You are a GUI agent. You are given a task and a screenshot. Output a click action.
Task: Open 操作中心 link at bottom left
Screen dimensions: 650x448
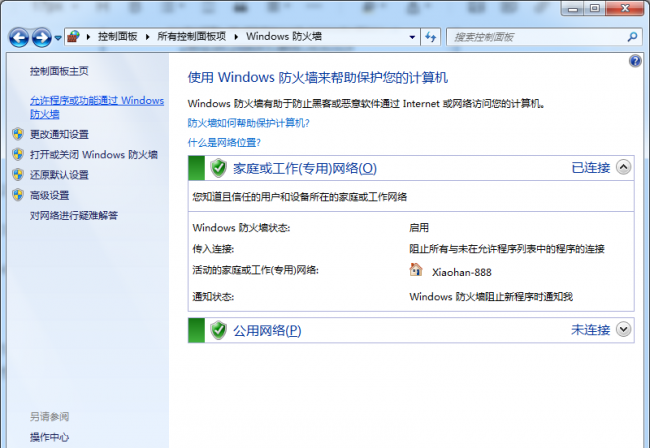point(49,437)
